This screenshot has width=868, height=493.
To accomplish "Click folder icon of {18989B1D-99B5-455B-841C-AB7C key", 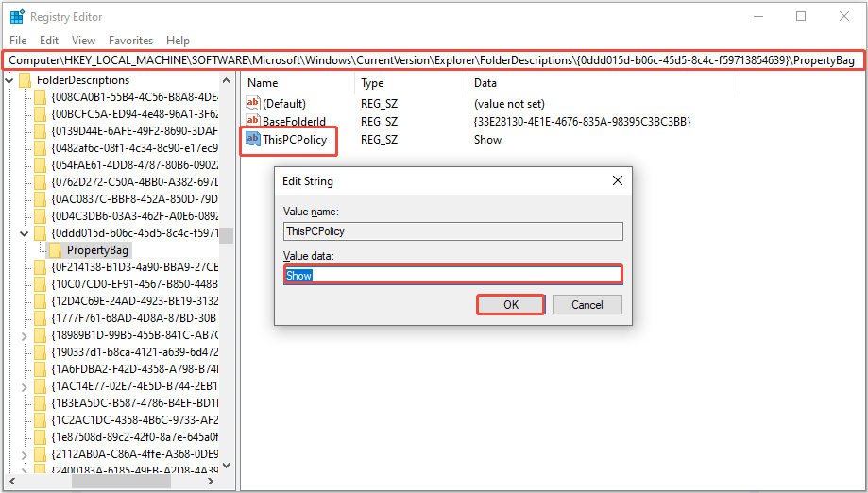I will [x=41, y=336].
